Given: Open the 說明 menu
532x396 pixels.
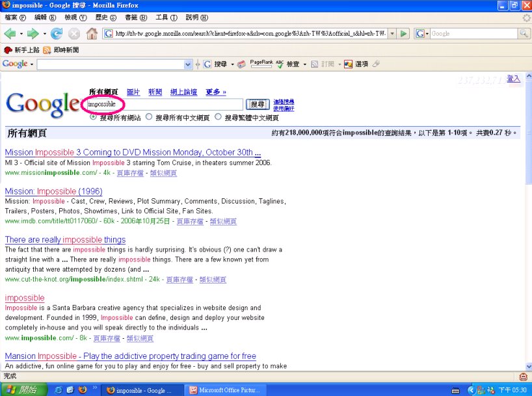Looking at the screenshot, I should (197, 18).
